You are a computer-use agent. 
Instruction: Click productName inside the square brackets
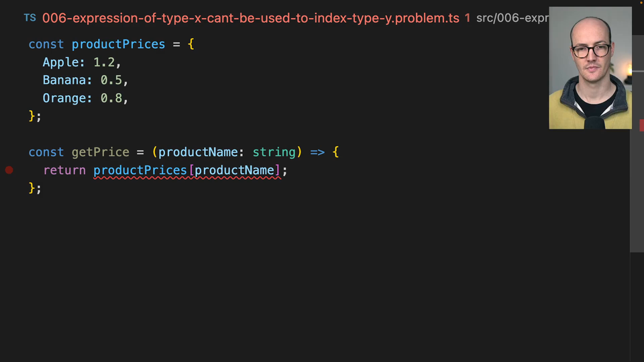(x=234, y=170)
